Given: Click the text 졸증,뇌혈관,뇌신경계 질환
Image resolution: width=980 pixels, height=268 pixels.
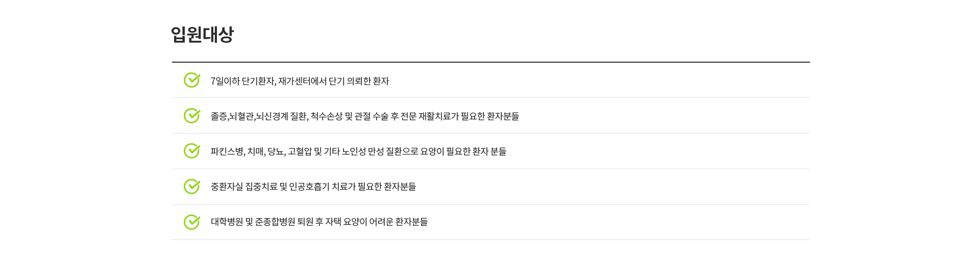Looking at the screenshot, I should click(x=259, y=116).
